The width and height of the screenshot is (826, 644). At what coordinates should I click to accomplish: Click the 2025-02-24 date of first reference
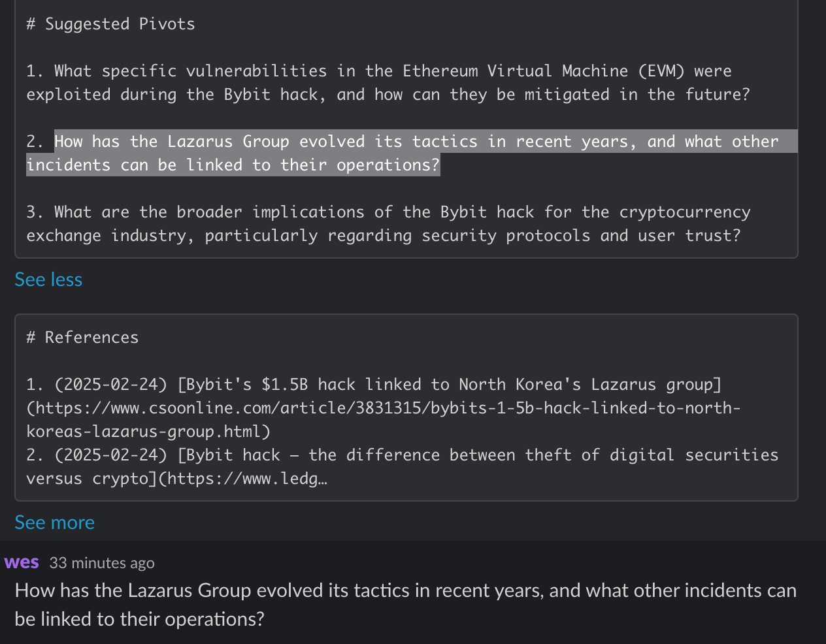(111, 385)
